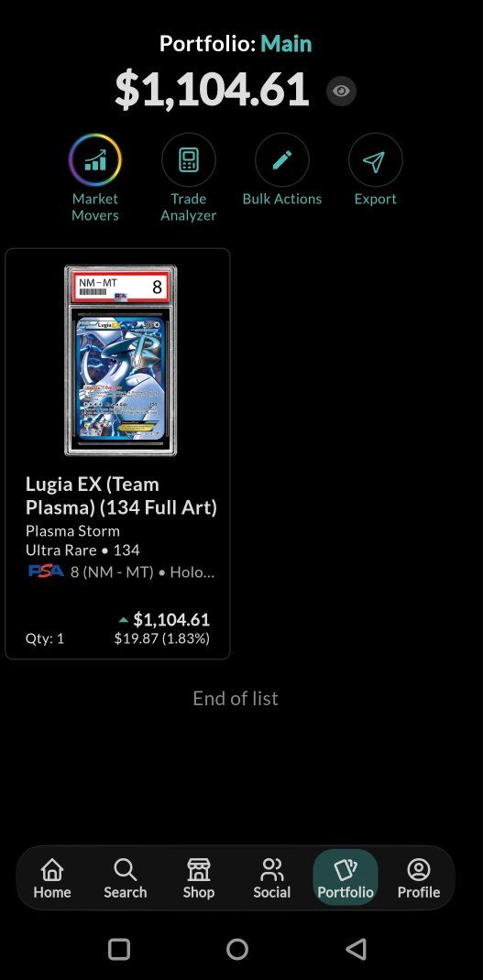The image size is (483, 980).
Task: Open the Lugia EX card thumbnail
Action: coord(121,361)
